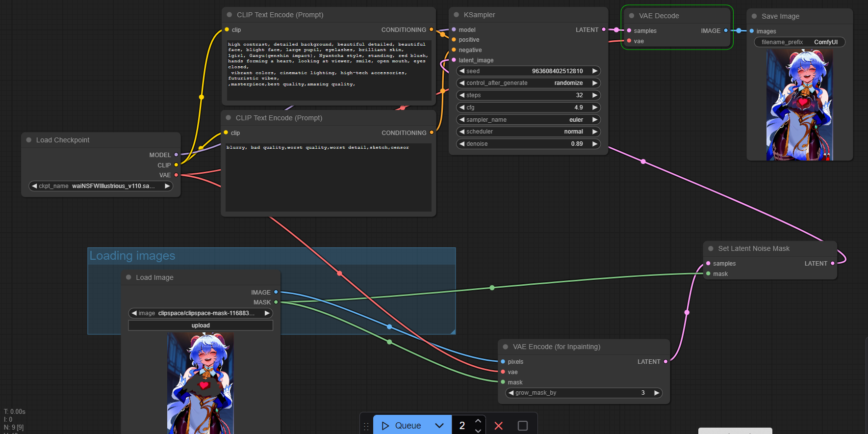Collapse VAE Encode (for Inpainting) node

[506, 347]
